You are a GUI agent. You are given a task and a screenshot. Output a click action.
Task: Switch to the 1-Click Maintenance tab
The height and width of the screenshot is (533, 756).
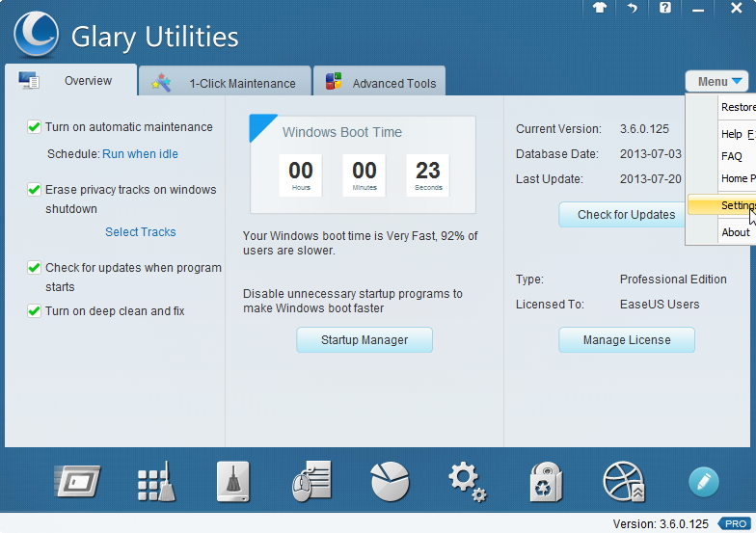click(x=225, y=82)
